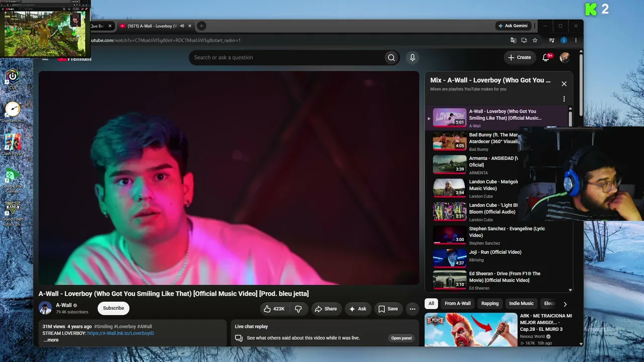Viewport: 644px width, 362px height.
Task: Select the 'Indie Music' filter chip
Action: (521, 304)
